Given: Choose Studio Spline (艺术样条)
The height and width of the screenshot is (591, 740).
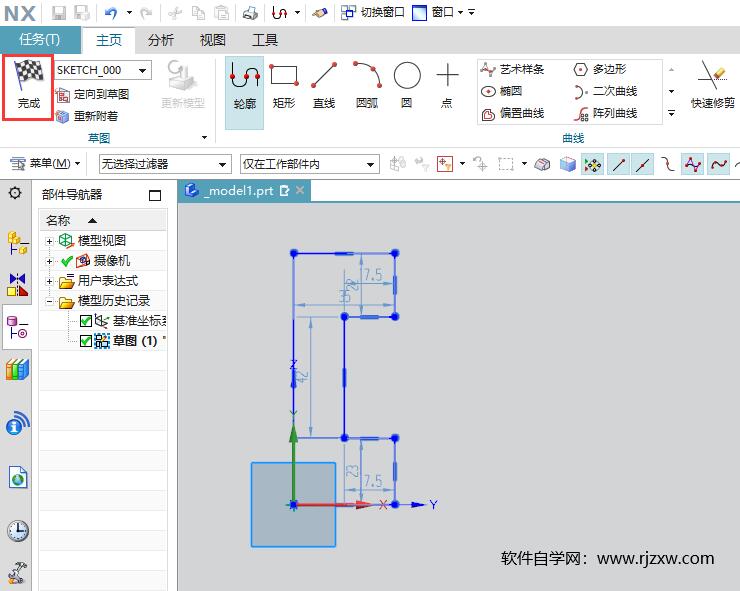Looking at the screenshot, I should click(x=513, y=69).
